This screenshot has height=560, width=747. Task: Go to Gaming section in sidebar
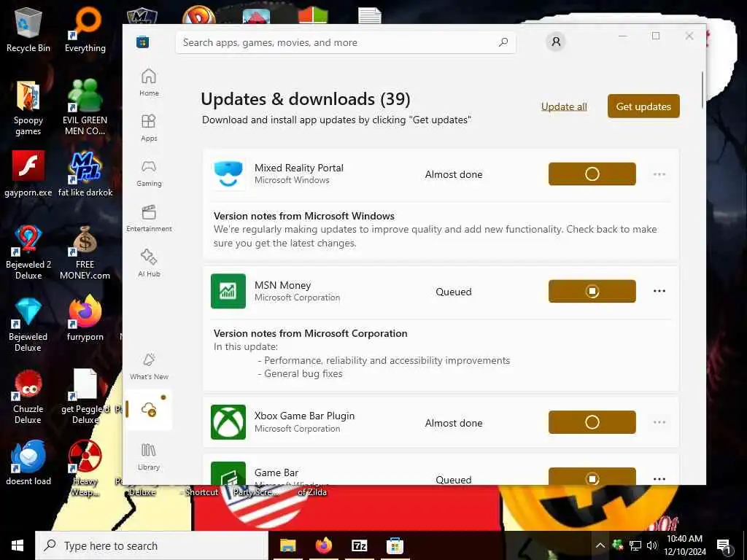tap(149, 173)
